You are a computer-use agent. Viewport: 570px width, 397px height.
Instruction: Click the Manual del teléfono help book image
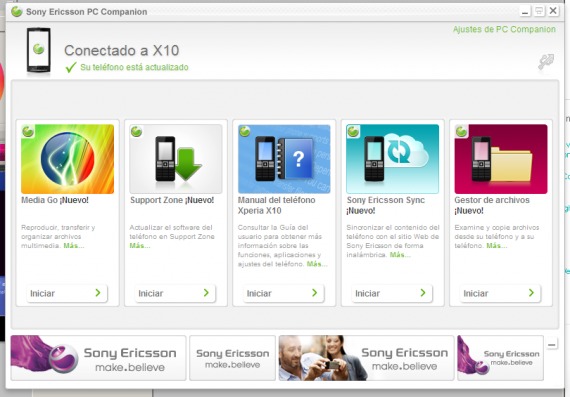(284, 159)
